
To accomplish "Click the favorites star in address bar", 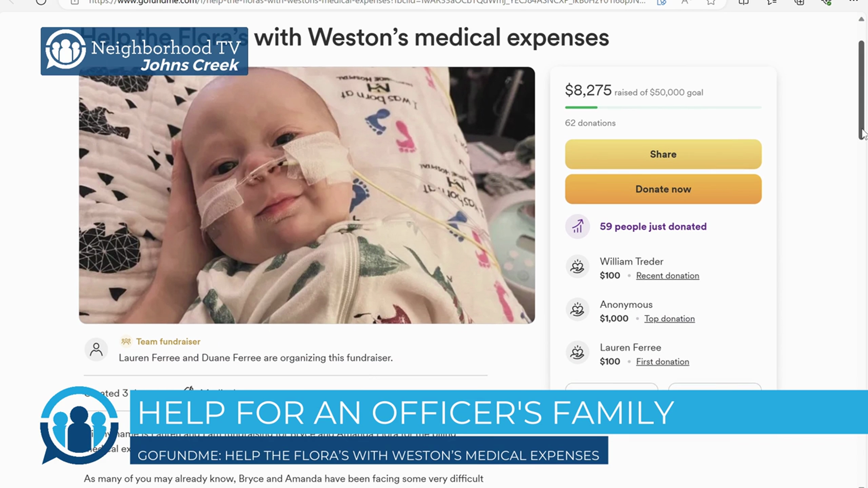I will [x=711, y=2].
